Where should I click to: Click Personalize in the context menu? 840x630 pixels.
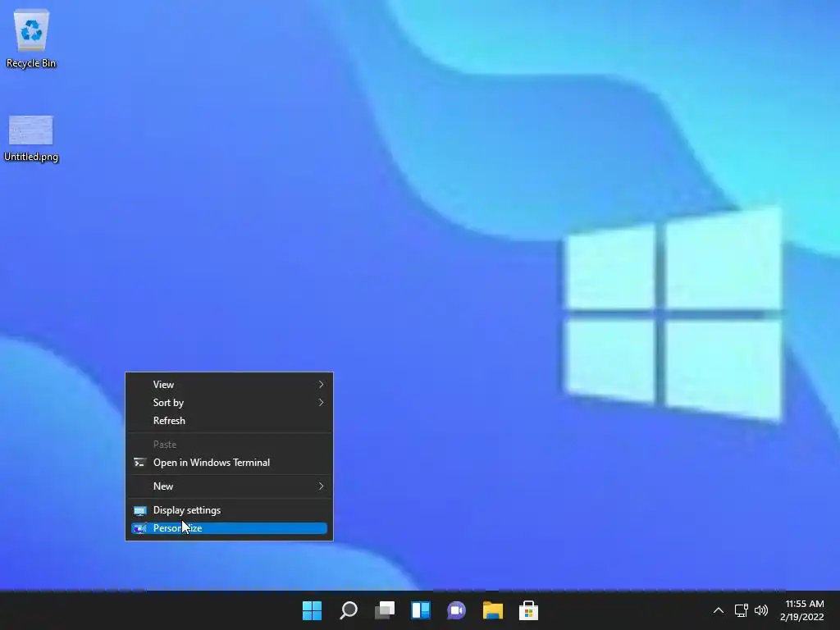pos(230,528)
